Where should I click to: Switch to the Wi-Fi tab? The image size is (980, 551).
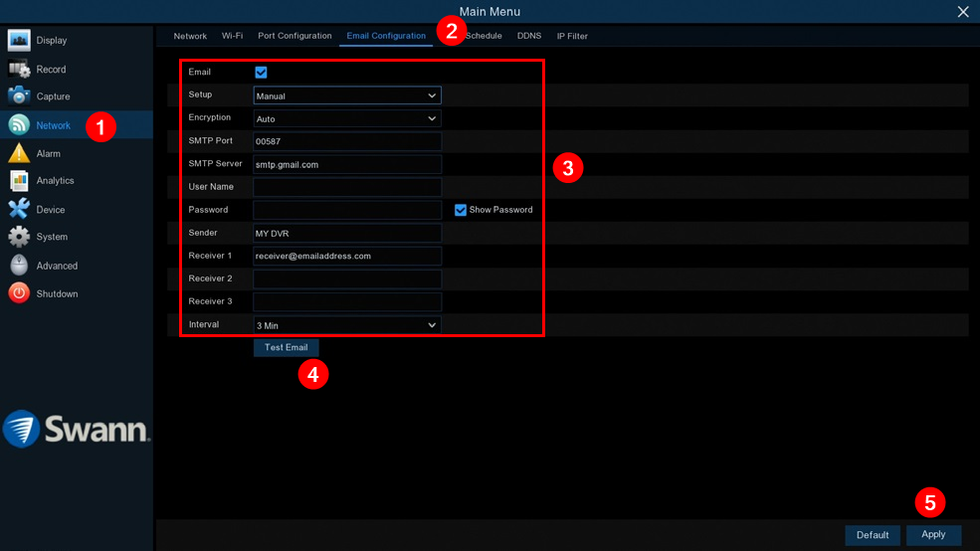[x=232, y=36]
